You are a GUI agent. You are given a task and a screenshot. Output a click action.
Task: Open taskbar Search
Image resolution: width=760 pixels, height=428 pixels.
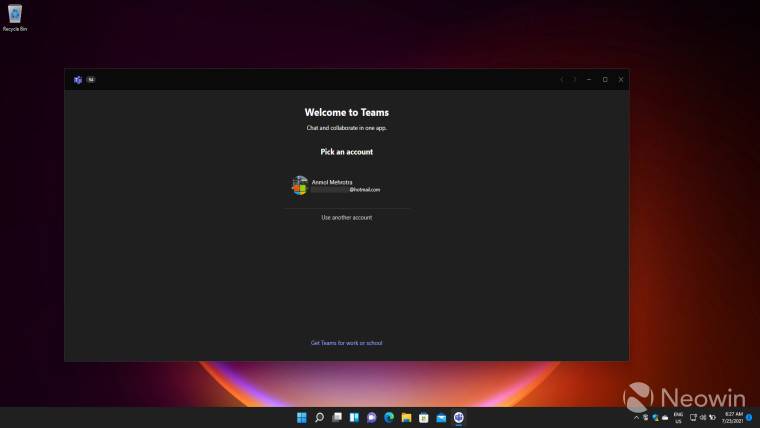[319, 417]
